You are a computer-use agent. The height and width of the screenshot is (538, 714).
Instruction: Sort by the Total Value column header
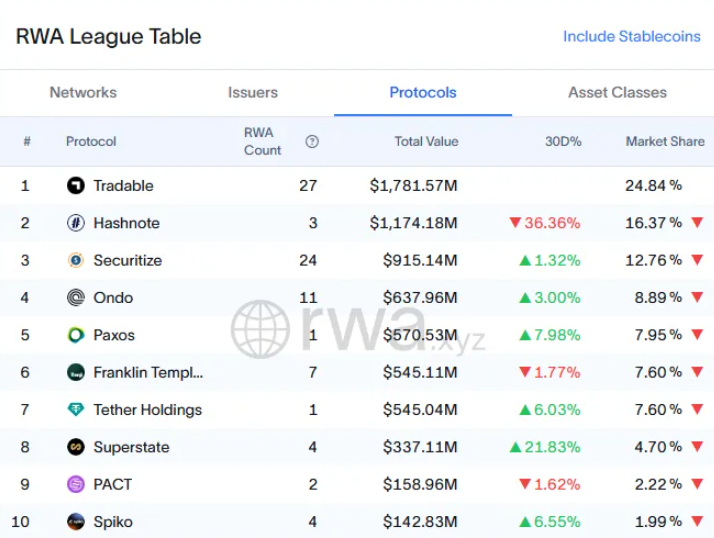click(426, 142)
